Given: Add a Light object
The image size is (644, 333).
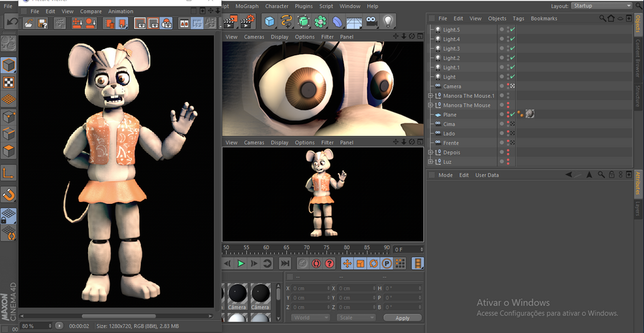Looking at the screenshot, I should (387, 21).
